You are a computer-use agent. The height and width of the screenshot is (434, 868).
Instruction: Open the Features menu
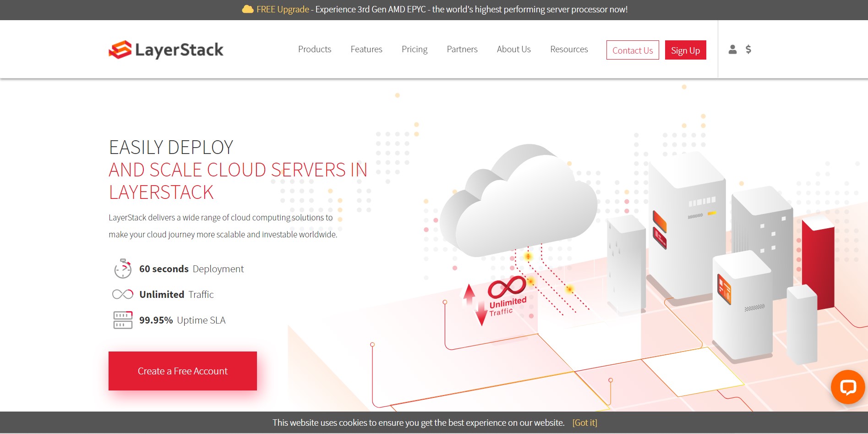(x=366, y=49)
